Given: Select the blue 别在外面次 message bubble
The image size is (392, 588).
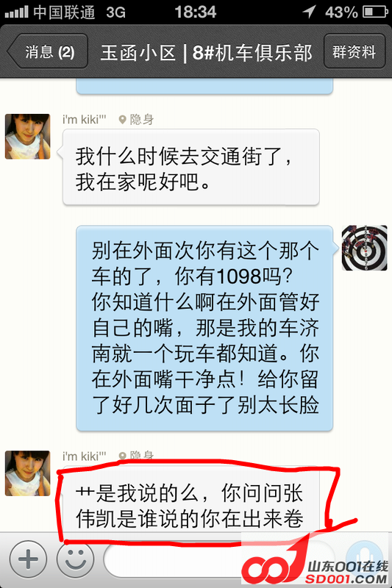Looking at the screenshot, I should pyautogui.click(x=204, y=328).
